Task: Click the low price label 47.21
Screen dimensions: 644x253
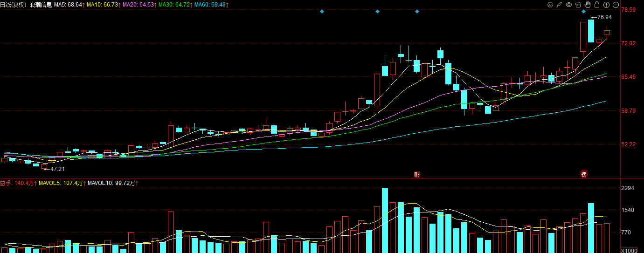Action: point(57,169)
